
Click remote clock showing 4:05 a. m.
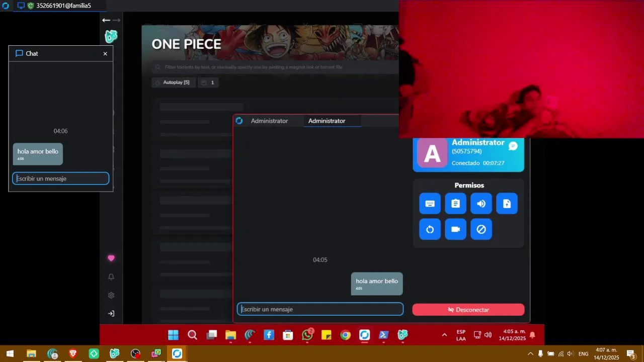pos(512,335)
